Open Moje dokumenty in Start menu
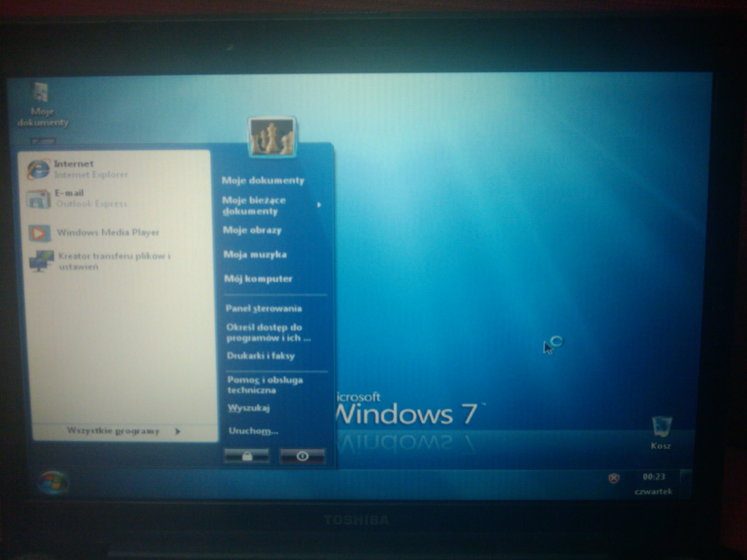The width and height of the screenshot is (747, 560). [263, 180]
